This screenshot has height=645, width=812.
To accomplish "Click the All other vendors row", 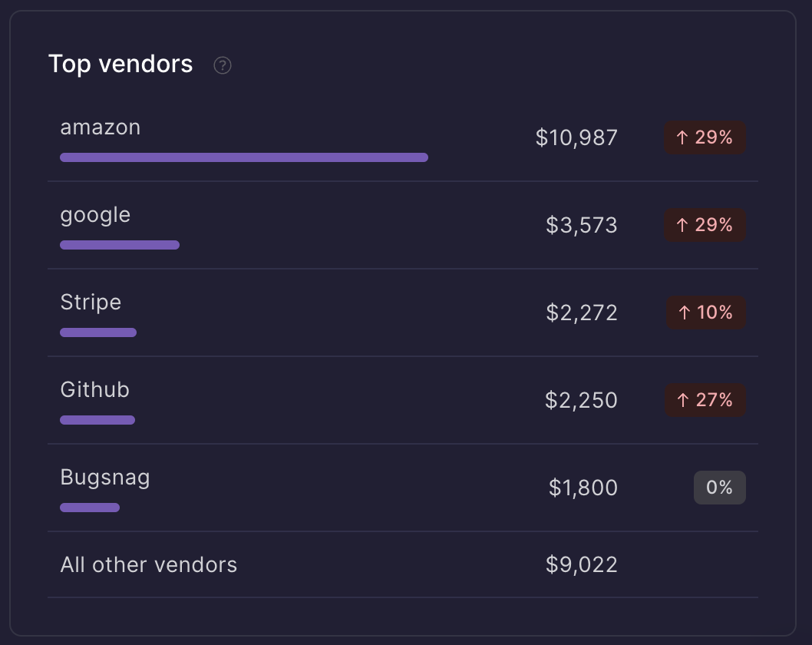I will pyautogui.click(x=149, y=565).
